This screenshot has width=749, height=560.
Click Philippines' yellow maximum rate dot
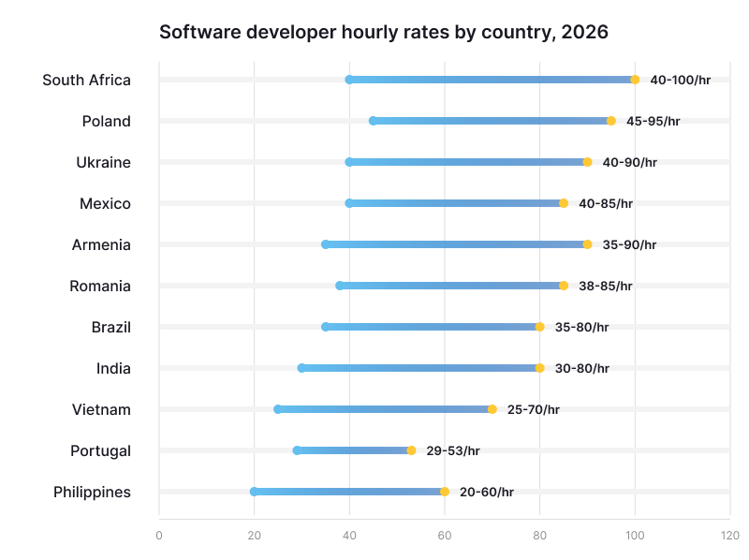click(x=445, y=492)
